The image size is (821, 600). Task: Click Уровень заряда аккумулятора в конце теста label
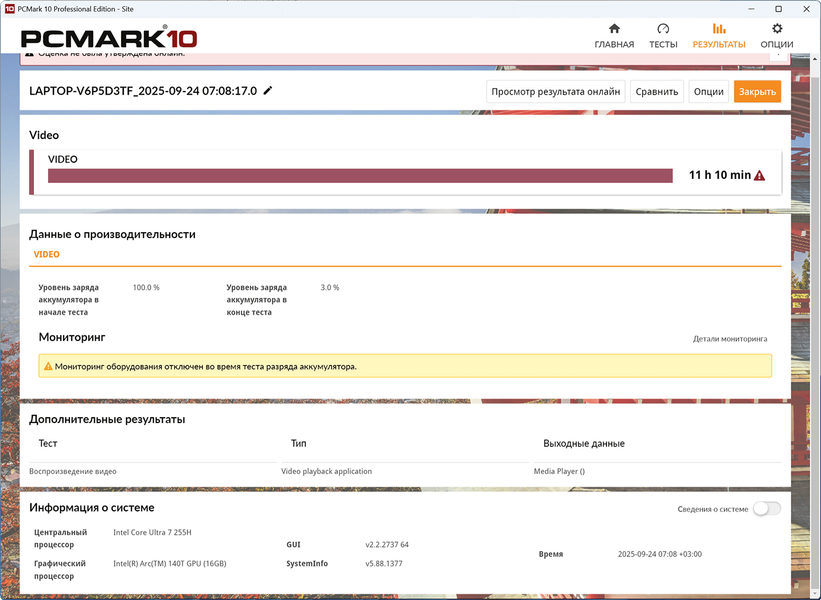(x=257, y=300)
